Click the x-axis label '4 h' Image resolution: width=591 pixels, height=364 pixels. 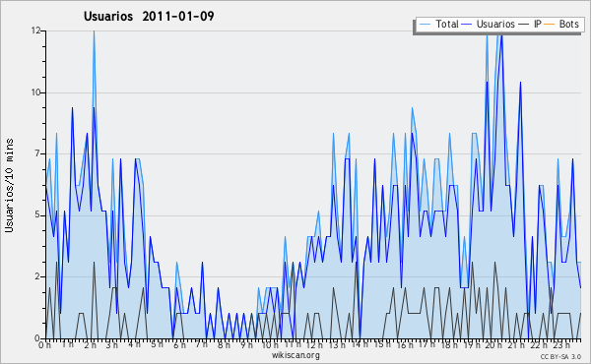tap(135, 344)
